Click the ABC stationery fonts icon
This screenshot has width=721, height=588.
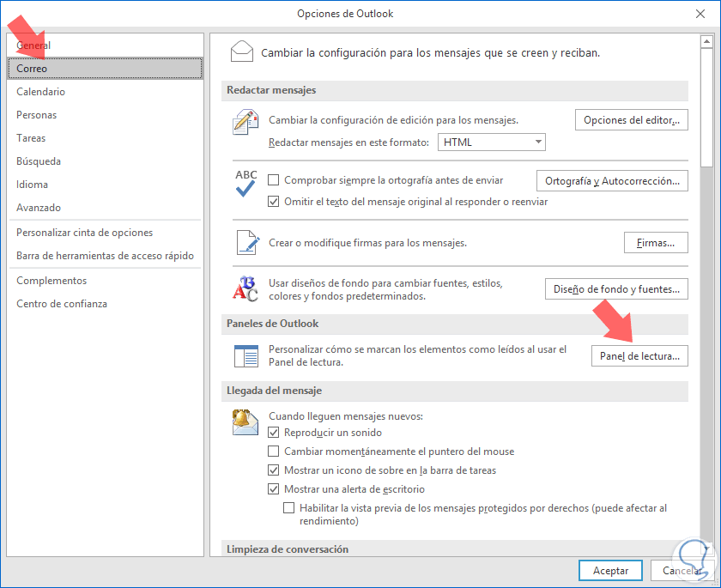click(245, 288)
